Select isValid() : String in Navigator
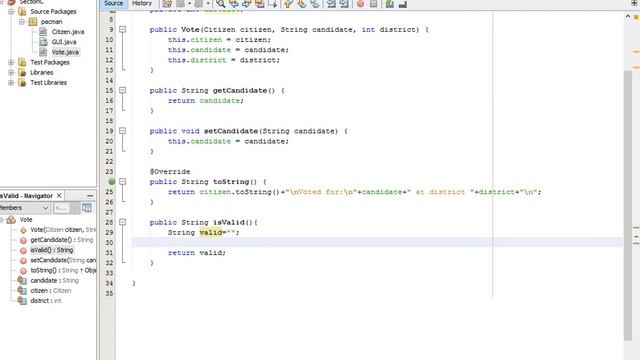 52,250
